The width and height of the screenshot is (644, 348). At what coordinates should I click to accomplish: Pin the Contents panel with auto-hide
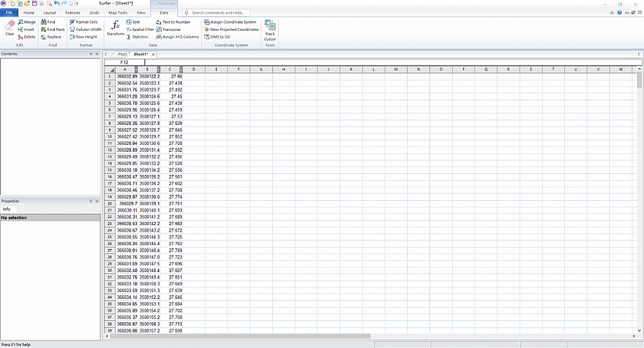pos(91,54)
